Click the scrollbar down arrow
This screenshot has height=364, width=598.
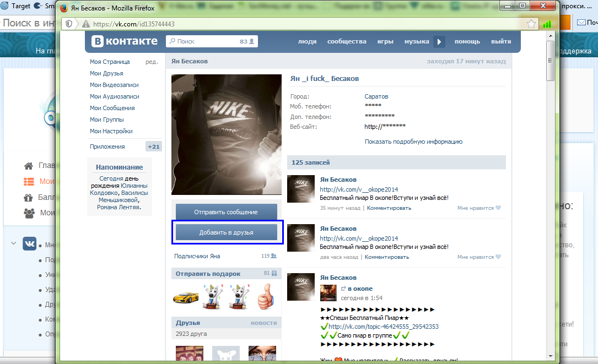click(551, 356)
